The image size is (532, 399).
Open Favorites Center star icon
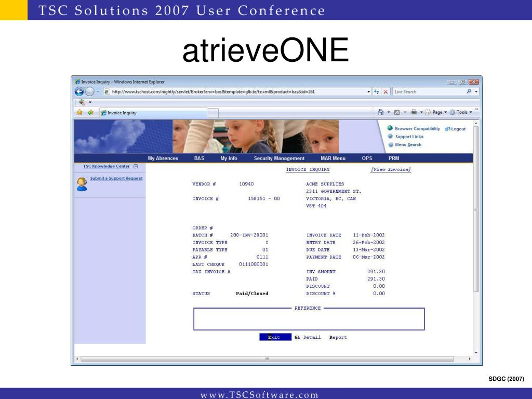(79, 112)
